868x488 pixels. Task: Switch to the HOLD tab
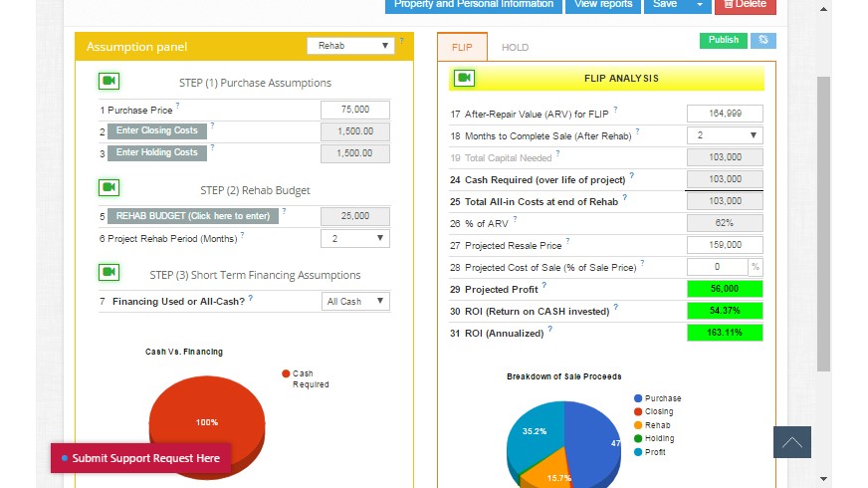tap(515, 48)
